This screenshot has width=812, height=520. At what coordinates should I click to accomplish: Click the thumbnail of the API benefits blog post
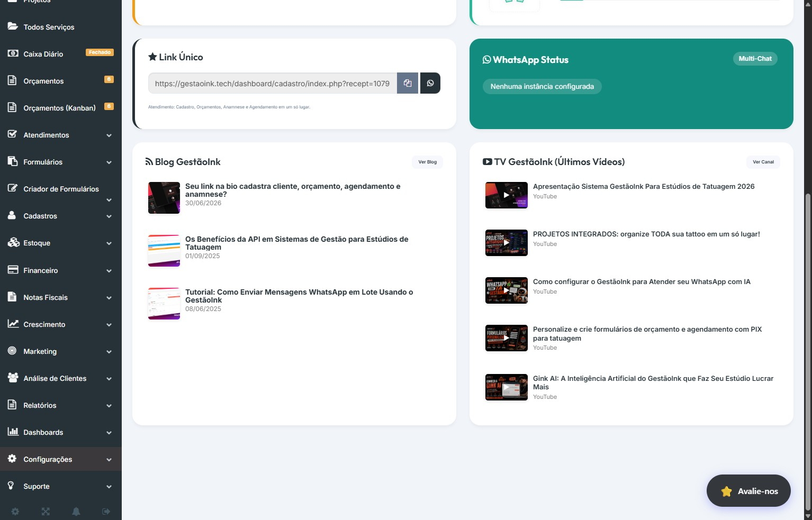164,251
